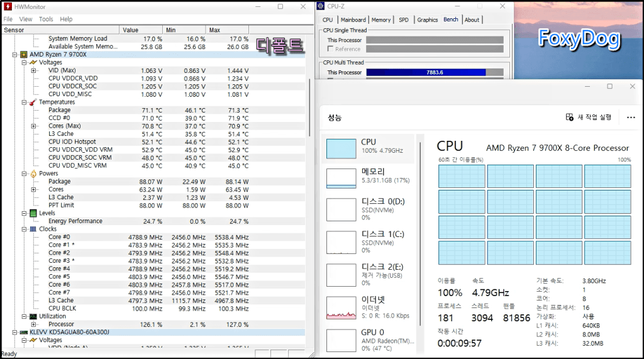The width and height of the screenshot is (644, 359).
Task: Collapse the Utilization node
Action: pyautogui.click(x=25, y=316)
